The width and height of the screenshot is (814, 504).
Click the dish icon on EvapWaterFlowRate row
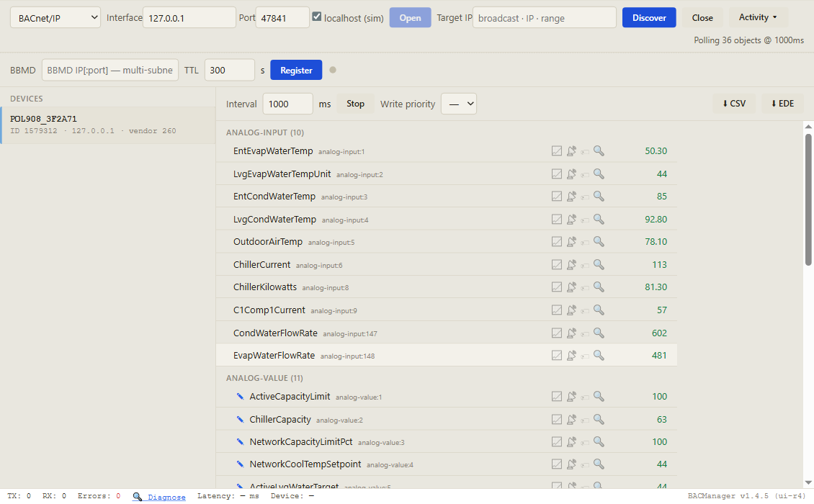(x=571, y=356)
